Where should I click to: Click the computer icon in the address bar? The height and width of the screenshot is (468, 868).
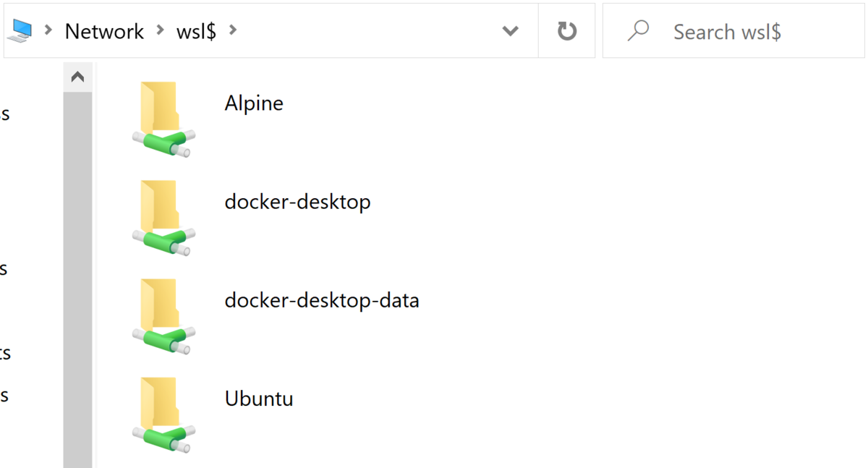22,30
